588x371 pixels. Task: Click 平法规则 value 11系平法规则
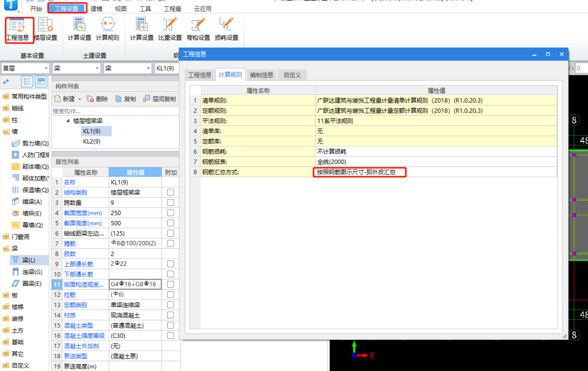pyautogui.click(x=436, y=121)
